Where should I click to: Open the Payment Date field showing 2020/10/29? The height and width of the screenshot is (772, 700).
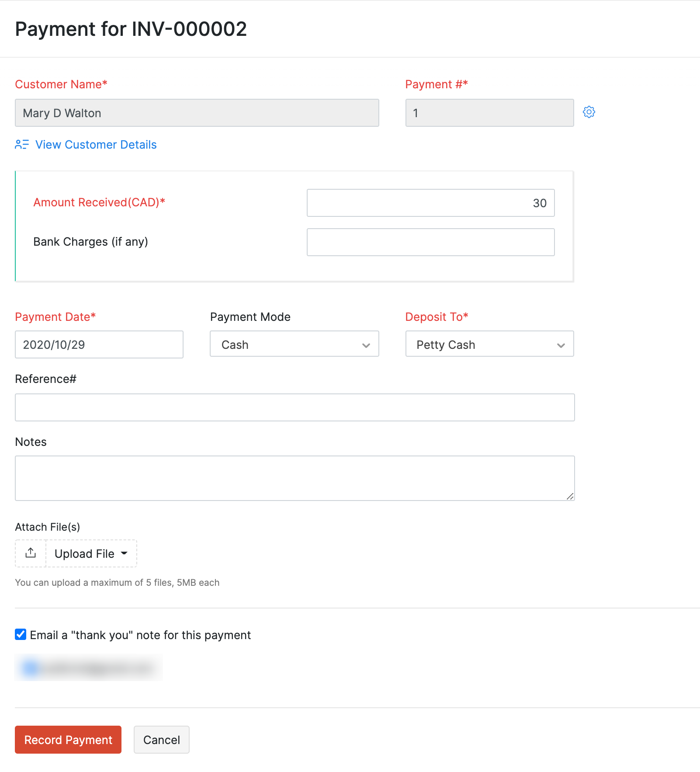coord(99,344)
